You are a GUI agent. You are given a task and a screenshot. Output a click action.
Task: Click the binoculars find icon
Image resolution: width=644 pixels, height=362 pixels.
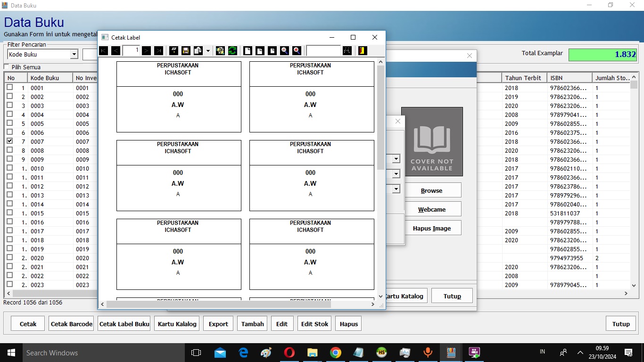tap(347, 50)
